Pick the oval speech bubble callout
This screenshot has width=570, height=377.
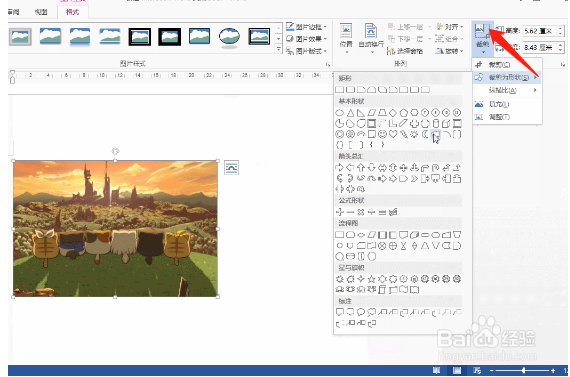pyautogui.click(x=361, y=312)
